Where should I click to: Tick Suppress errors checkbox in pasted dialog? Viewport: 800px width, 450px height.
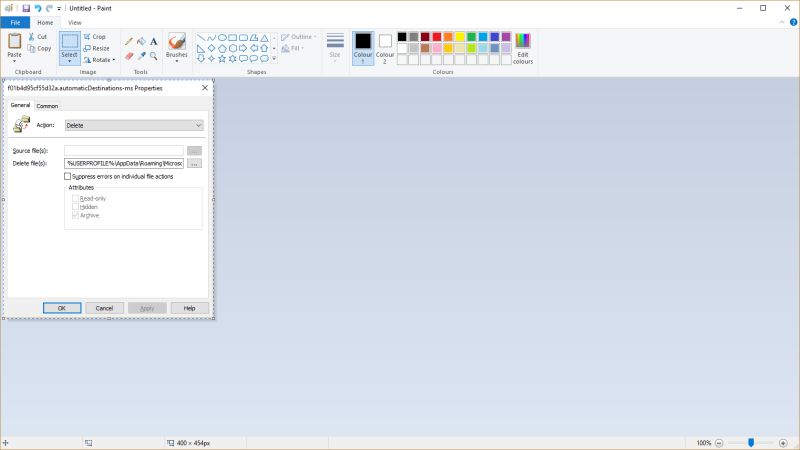click(x=67, y=176)
